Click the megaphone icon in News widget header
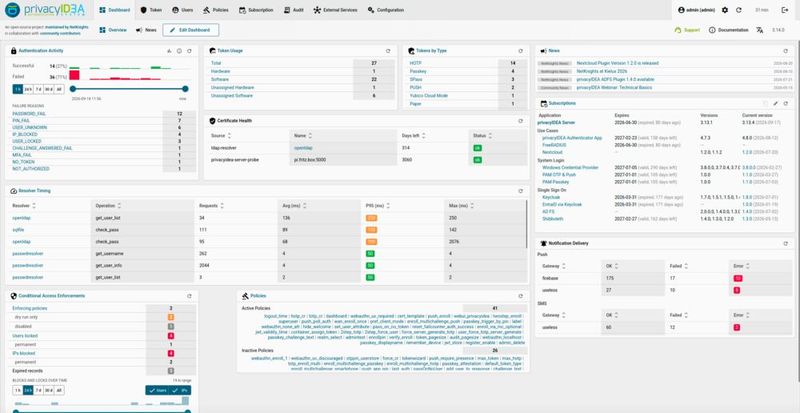Image resolution: width=800 pixels, height=413 pixels. tap(544, 51)
